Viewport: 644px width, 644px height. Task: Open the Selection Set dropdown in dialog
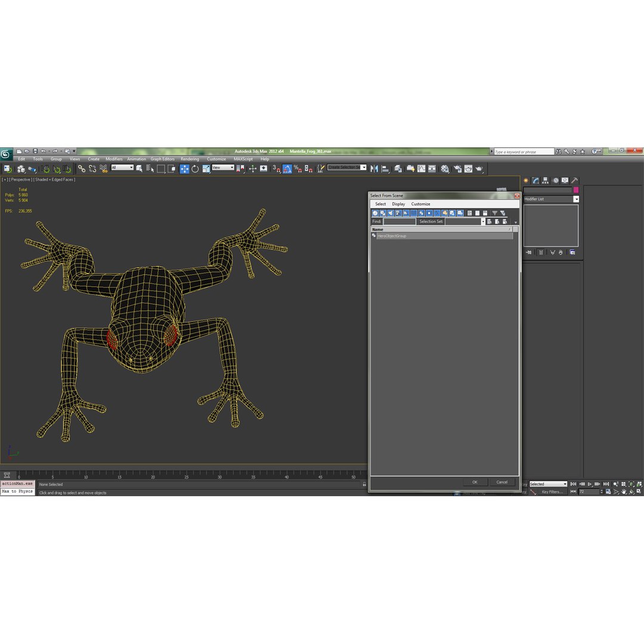(482, 221)
